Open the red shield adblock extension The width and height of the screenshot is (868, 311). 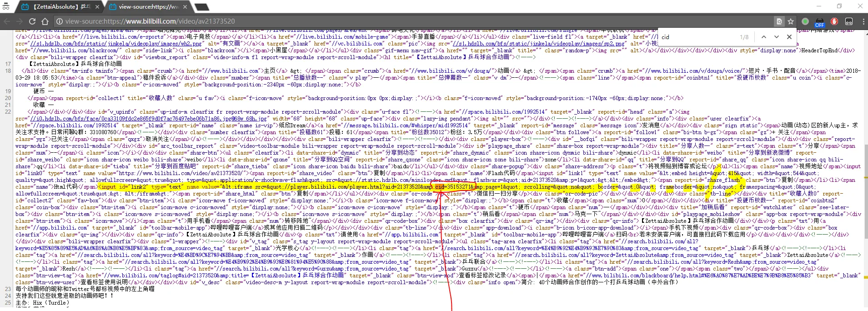point(834,21)
